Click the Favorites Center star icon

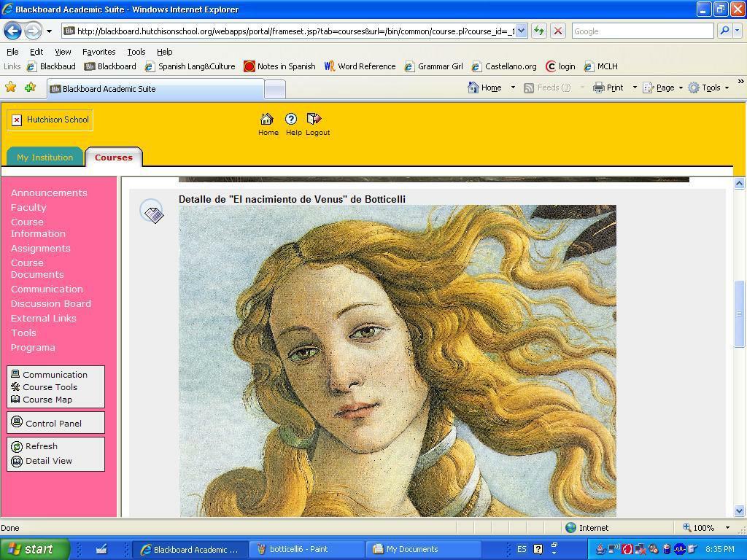coord(10,87)
